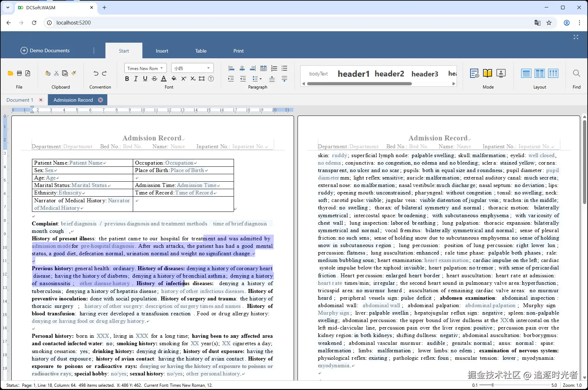Image resolution: width=588 pixels, height=390 pixels.
Task: Apply the header2 style
Action: pyautogui.click(x=389, y=74)
